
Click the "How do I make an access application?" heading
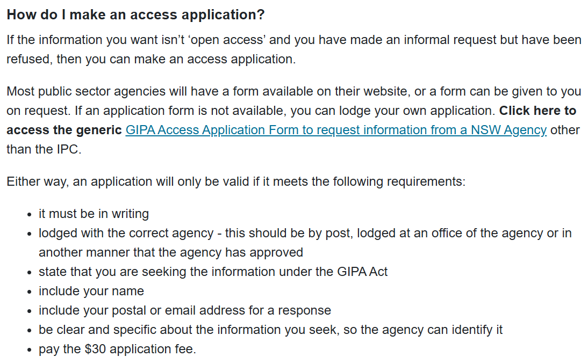point(135,14)
